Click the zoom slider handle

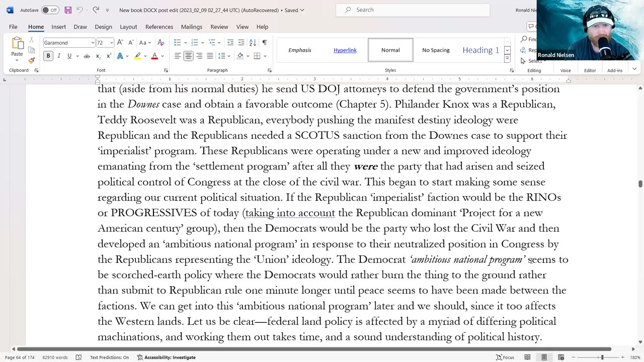(x=602, y=357)
